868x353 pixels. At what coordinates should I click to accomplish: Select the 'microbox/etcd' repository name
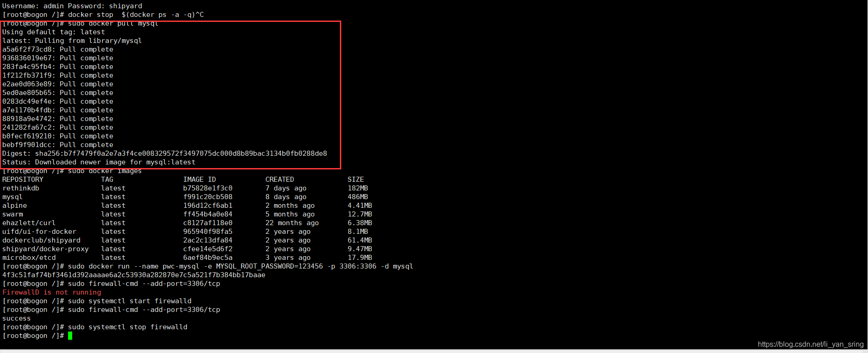pyautogui.click(x=29, y=258)
